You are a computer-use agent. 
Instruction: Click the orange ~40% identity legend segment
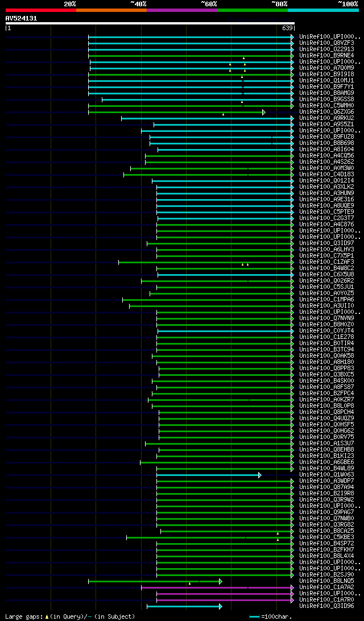pos(111,10)
